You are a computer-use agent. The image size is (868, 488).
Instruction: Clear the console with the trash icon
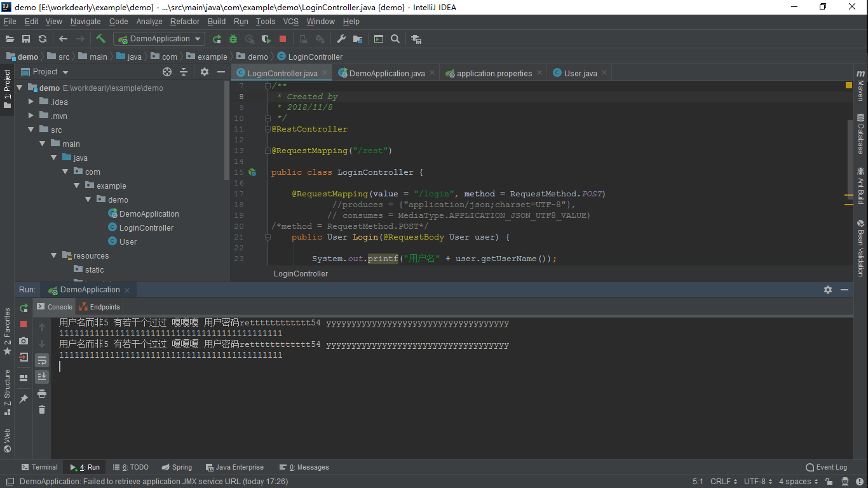(x=42, y=410)
